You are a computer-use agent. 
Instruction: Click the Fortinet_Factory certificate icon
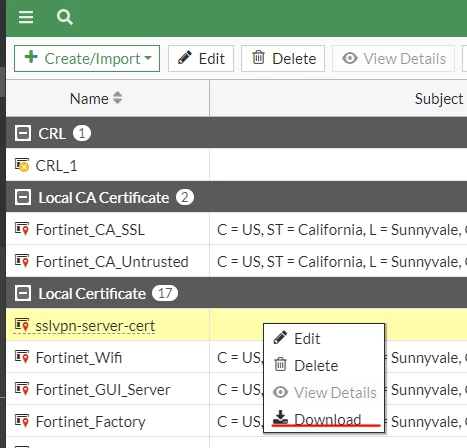click(x=22, y=421)
